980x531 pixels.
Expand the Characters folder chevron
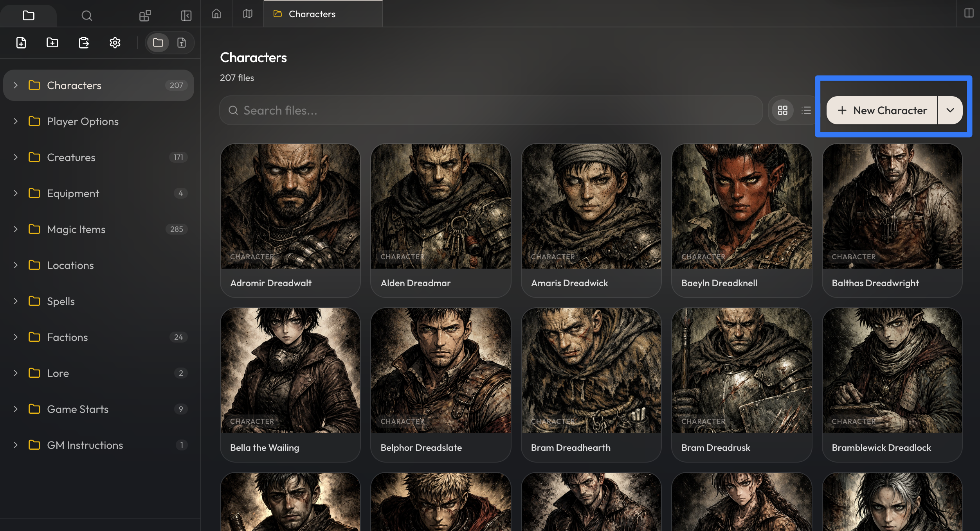[x=16, y=85]
